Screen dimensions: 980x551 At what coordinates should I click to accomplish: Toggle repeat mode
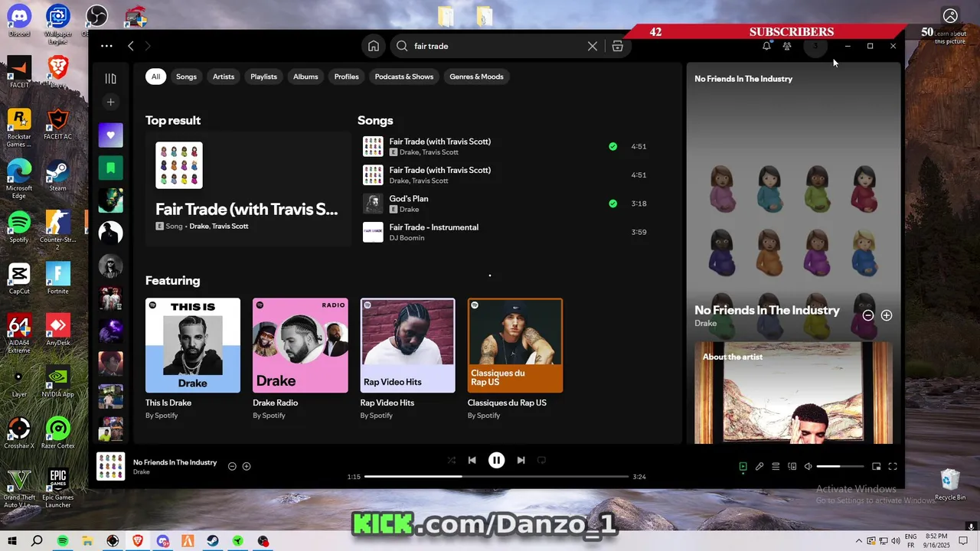pyautogui.click(x=541, y=460)
